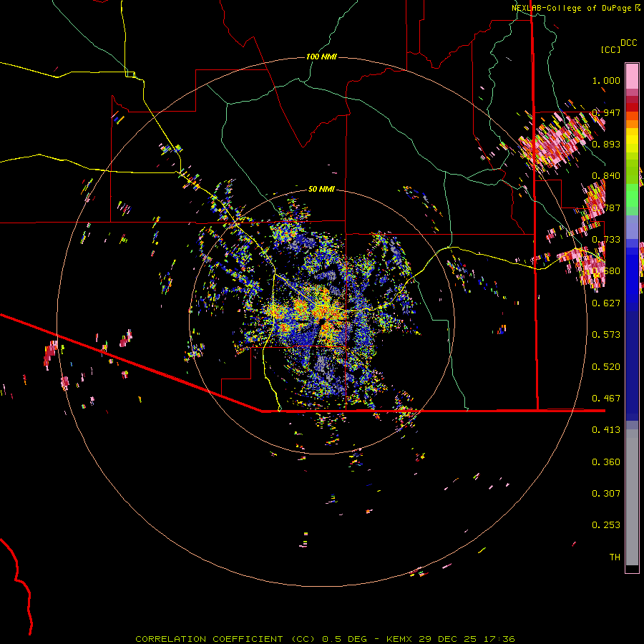Click the 0.787 scale value
The image size is (644, 644).
coord(606,208)
